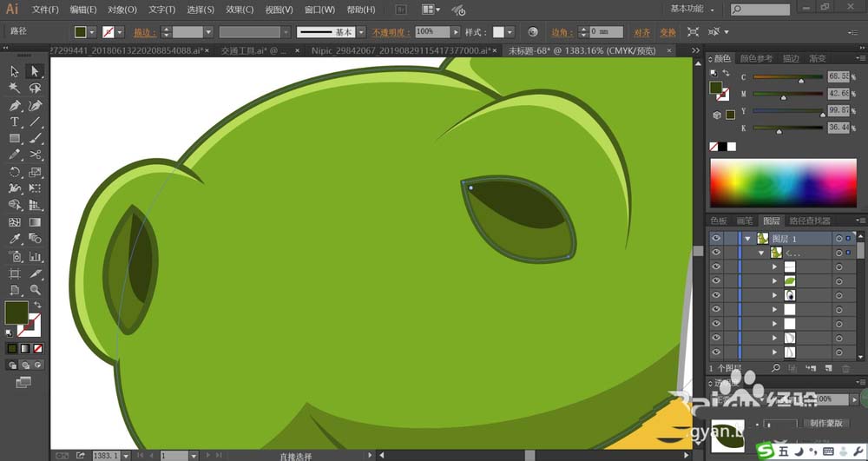Select the Paintbrush tool
The width and height of the screenshot is (868, 461).
(35, 138)
